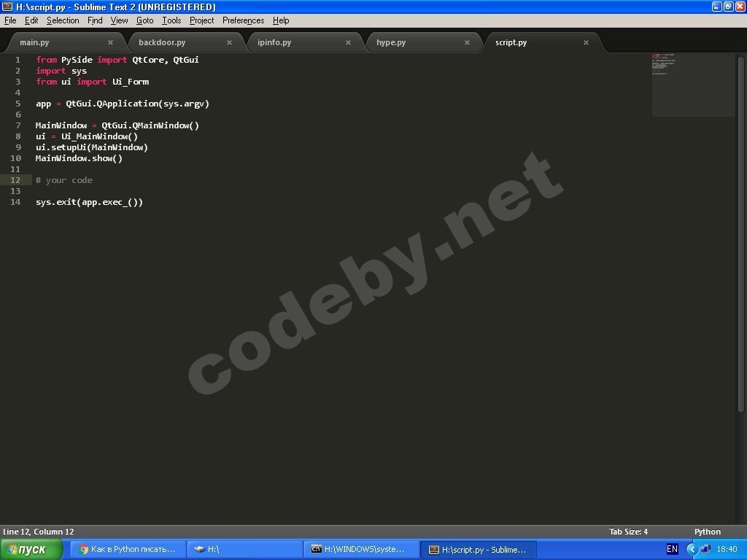Open the Tab Size: 4 selector
This screenshot has height=560, width=747.
(x=628, y=532)
